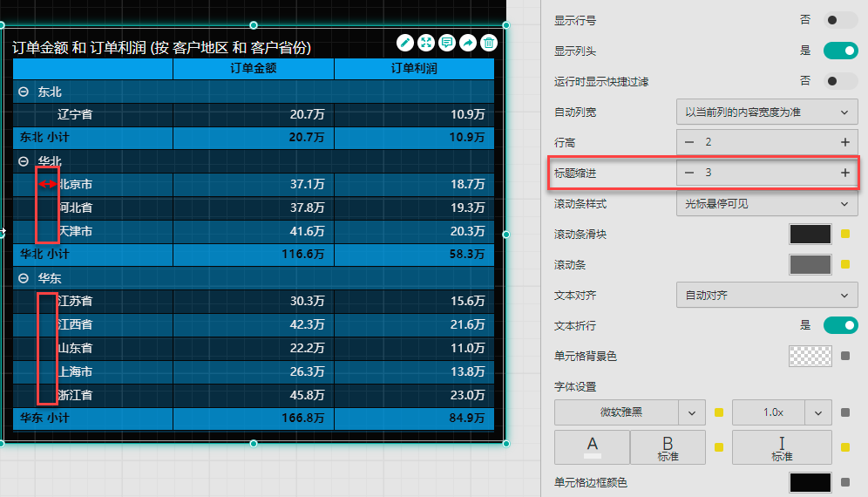868x497 pixels.
Task: Decrease 行高 with the minus button
Action: click(689, 142)
